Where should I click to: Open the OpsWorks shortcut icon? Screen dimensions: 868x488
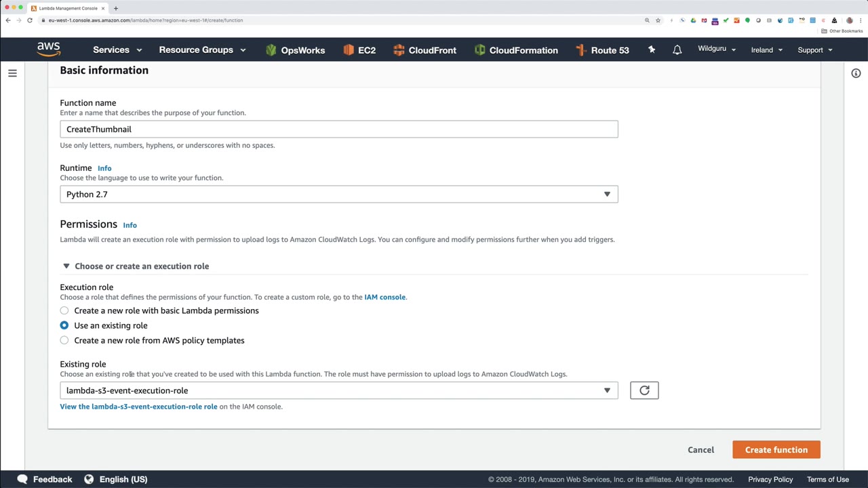pos(271,49)
